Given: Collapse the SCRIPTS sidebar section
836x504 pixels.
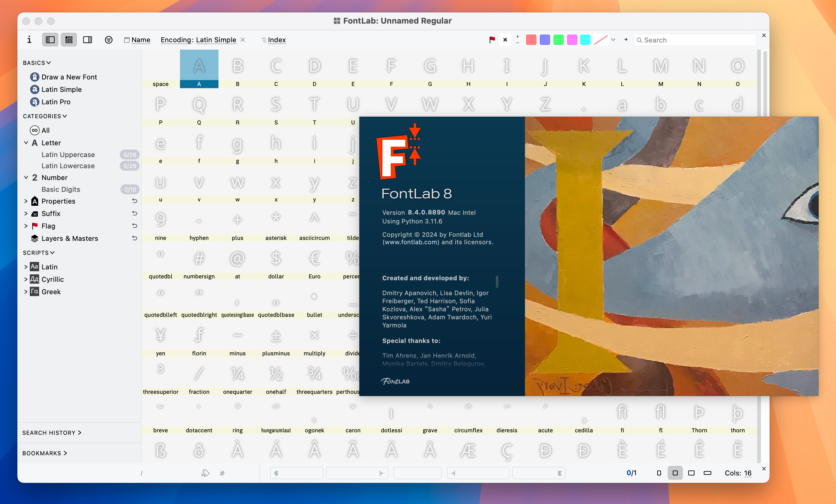Looking at the screenshot, I should tap(39, 253).
